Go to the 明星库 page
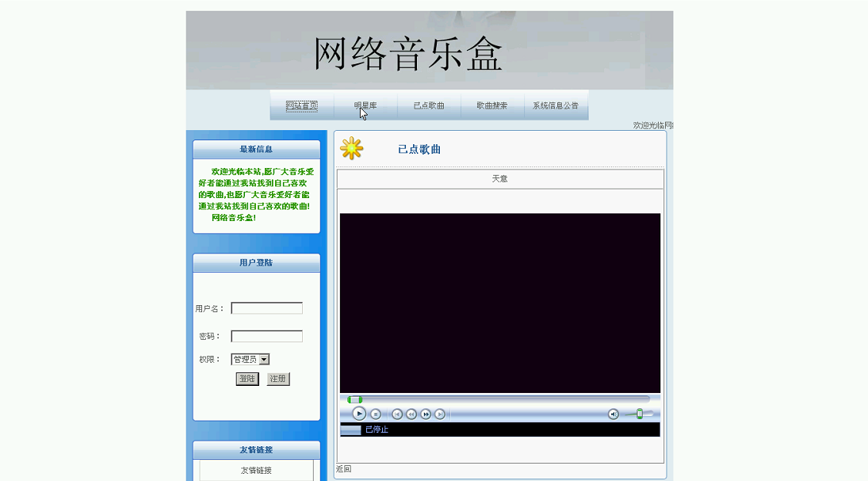The image size is (868, 481). click(365, 105)
